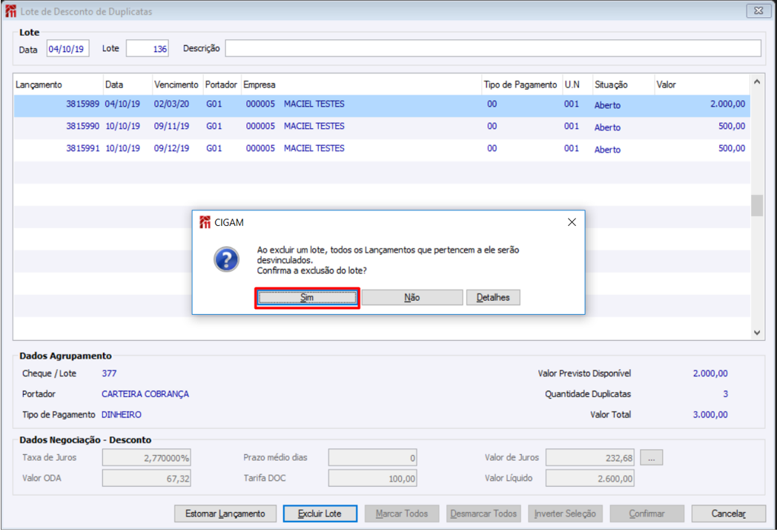This screenshot has height=532, width=777.
Task: Confirm deletion with the Sim button
Action: coord(307,298)
